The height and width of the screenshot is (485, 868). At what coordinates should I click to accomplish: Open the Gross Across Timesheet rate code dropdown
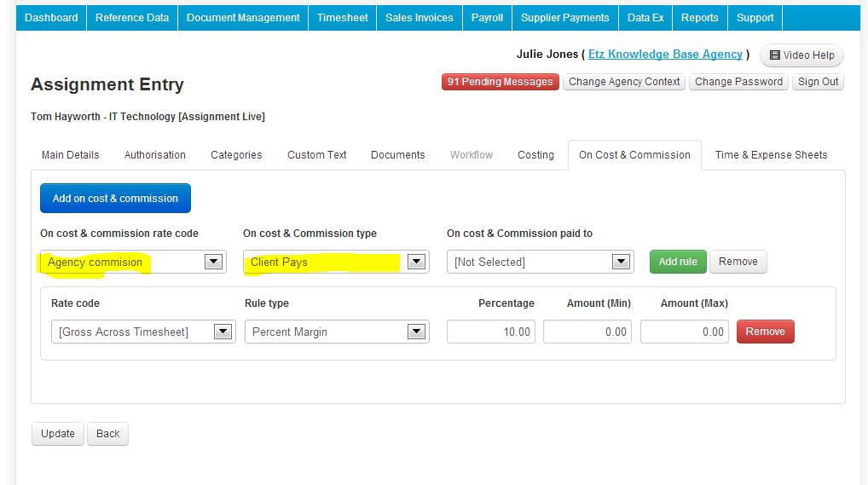click(x=143, y=332)
